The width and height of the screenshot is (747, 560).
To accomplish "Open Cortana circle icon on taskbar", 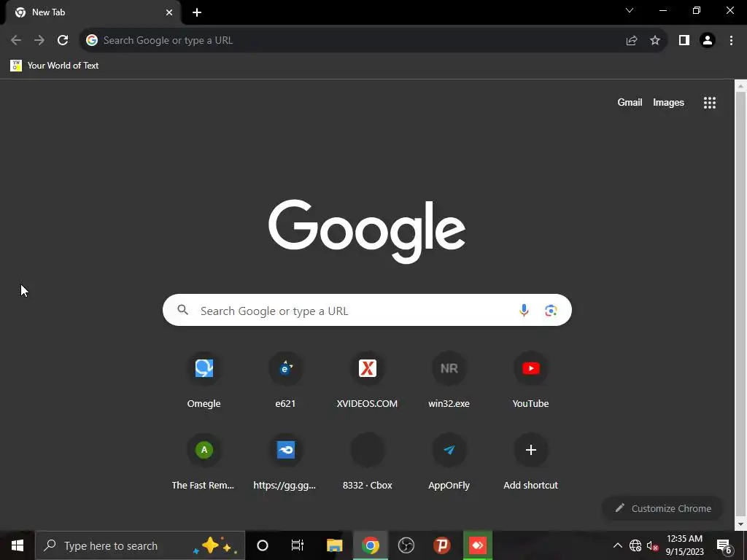I will 263,545.
